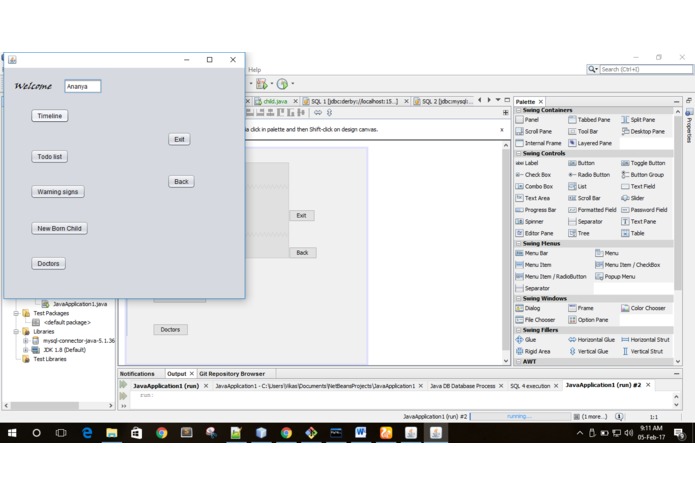This screenshot has width=695, height=494.
Task: Collapse the Libraries tree node
Action: pyautogui.click(x=16, y=331)
